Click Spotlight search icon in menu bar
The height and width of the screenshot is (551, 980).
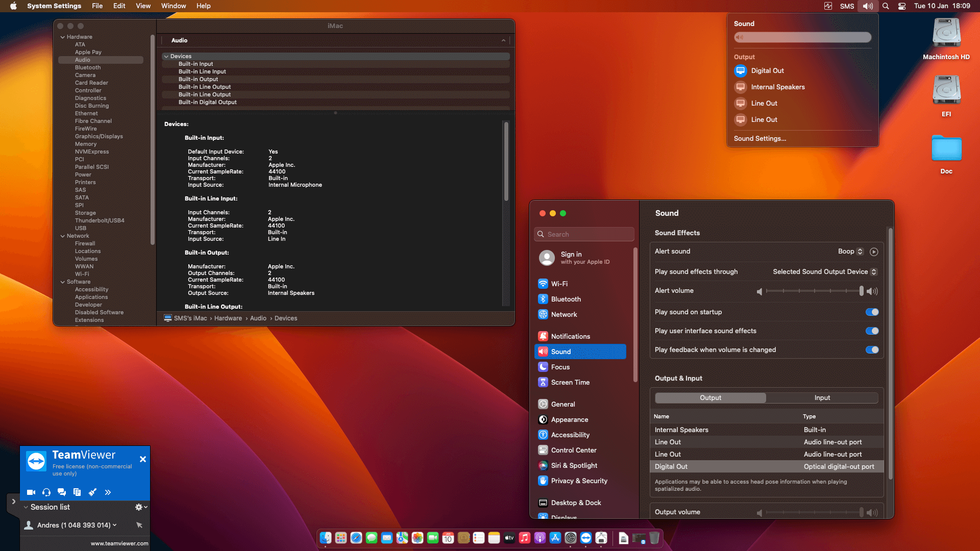[x=886, y=6]
